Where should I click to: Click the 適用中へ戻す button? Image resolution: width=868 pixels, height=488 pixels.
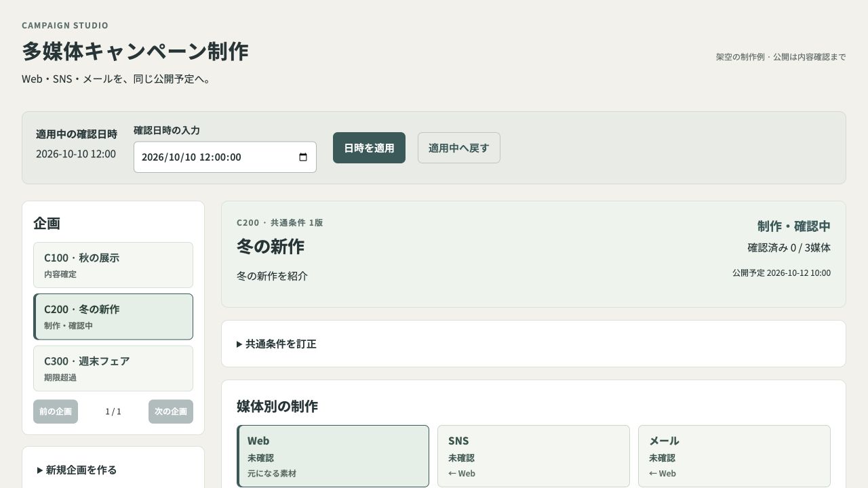(x=459, y=148)
